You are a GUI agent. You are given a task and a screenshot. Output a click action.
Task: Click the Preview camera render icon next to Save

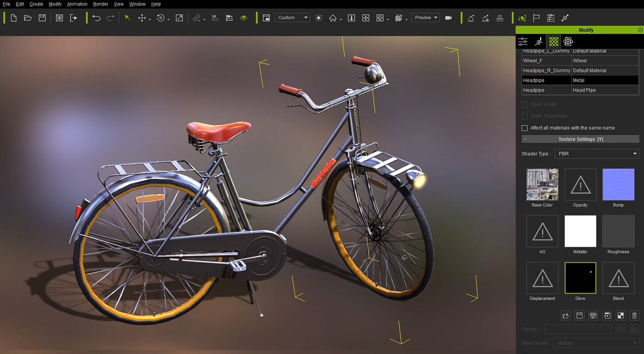click(59, 18)
